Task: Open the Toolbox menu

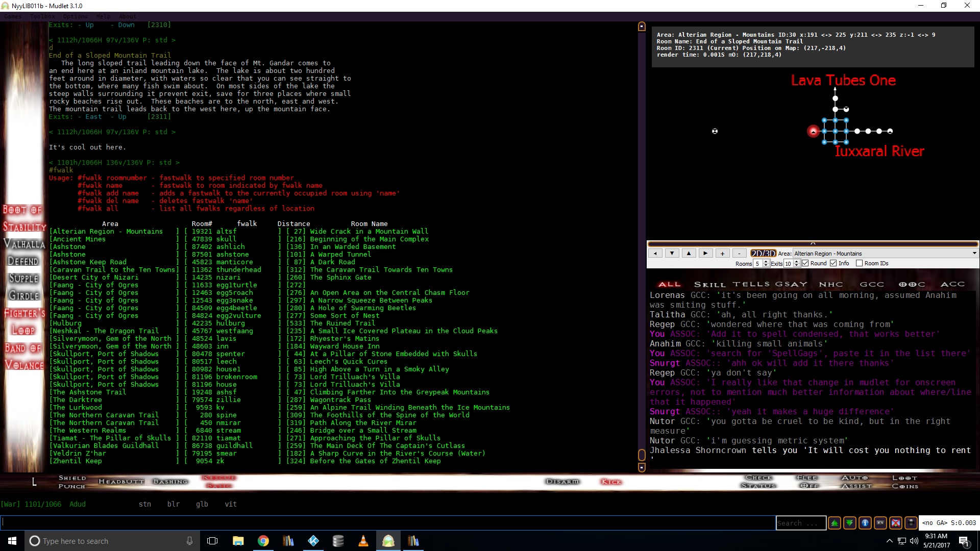Action: click(42, 16)
